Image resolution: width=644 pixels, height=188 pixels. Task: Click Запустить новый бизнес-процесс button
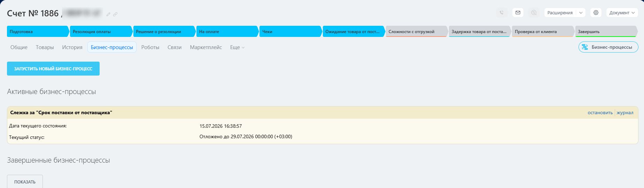click(x=53, y=69)
